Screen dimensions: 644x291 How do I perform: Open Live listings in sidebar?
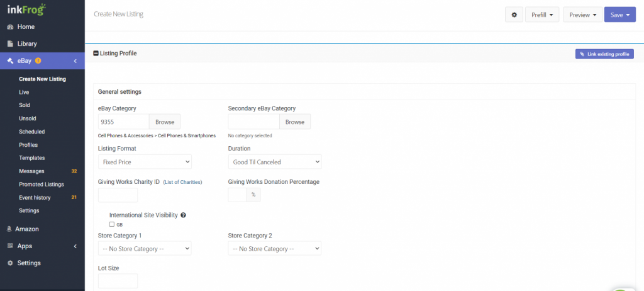tap(24, 92)
